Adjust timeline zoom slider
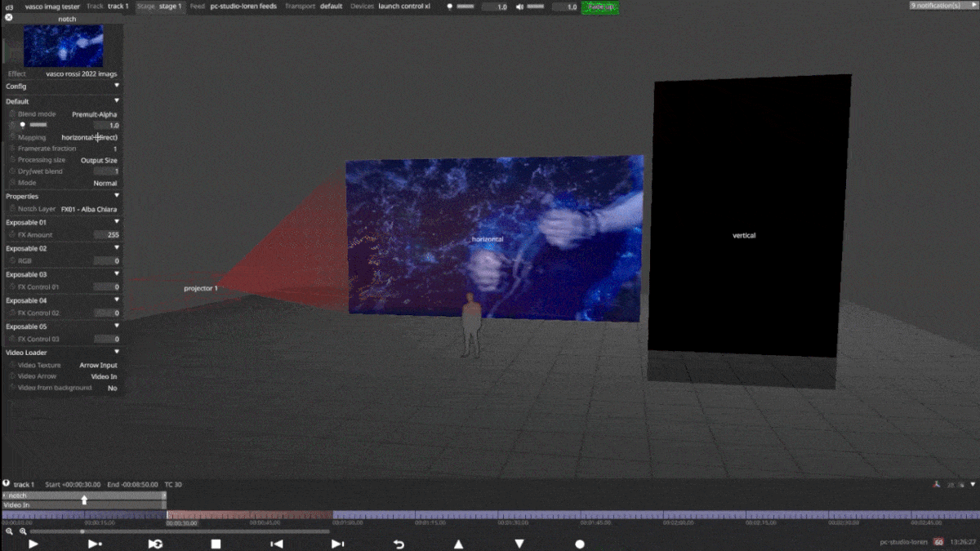Image resolution: width=980 pixels, height=551 pixels. click(180, 531)
